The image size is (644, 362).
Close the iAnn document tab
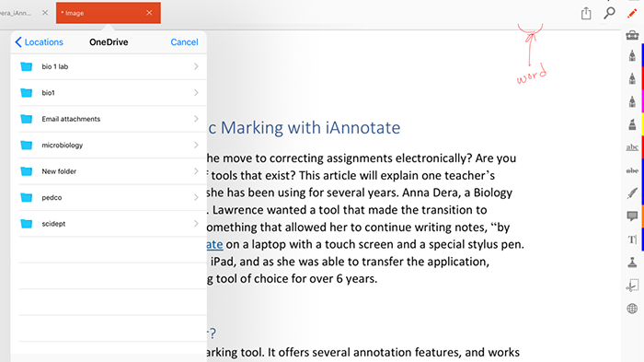(x=45, y=13)
